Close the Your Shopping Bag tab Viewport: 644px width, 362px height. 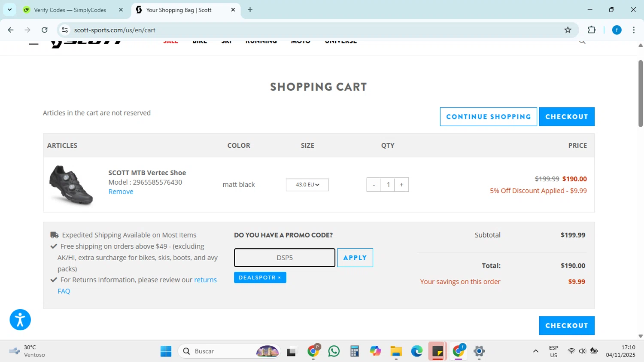(233, 10)
